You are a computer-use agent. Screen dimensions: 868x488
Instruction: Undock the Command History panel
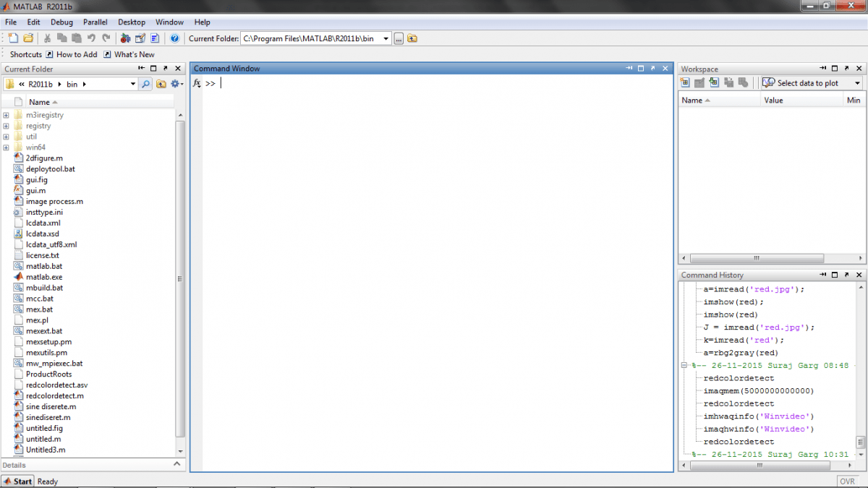(x=846, y=275)
